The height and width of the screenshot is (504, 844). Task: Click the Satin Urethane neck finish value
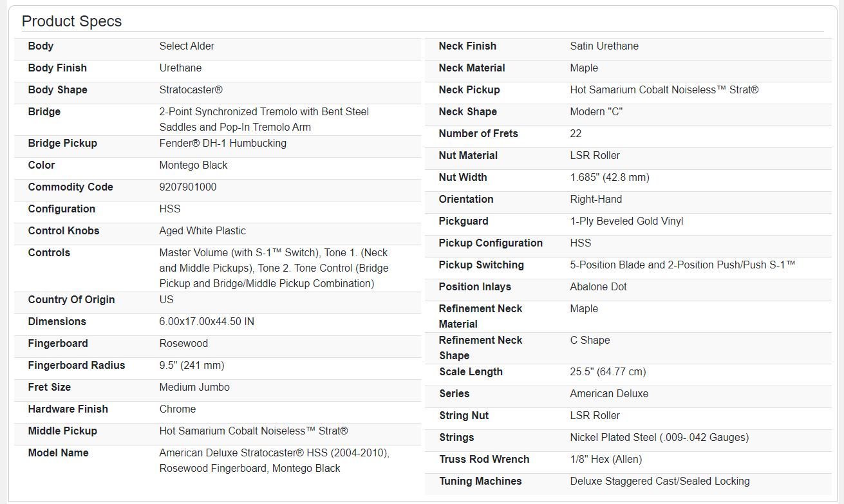[x=604, y=46]
